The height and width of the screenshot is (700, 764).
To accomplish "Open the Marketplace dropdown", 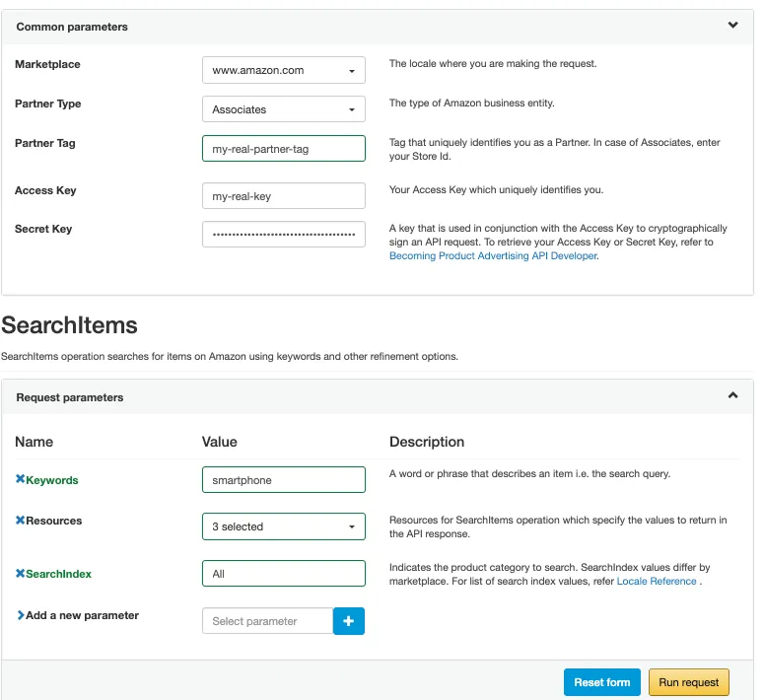I will 283,70.
